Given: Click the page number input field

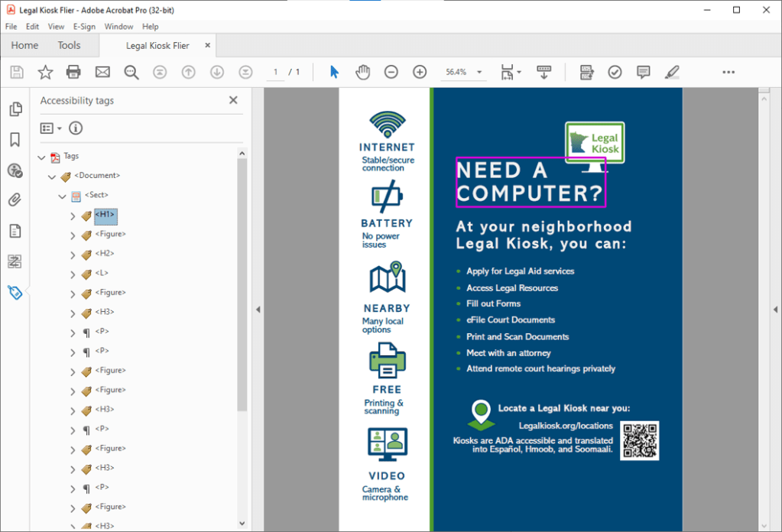Looking at the screenshot, I should tap(275, 71).
